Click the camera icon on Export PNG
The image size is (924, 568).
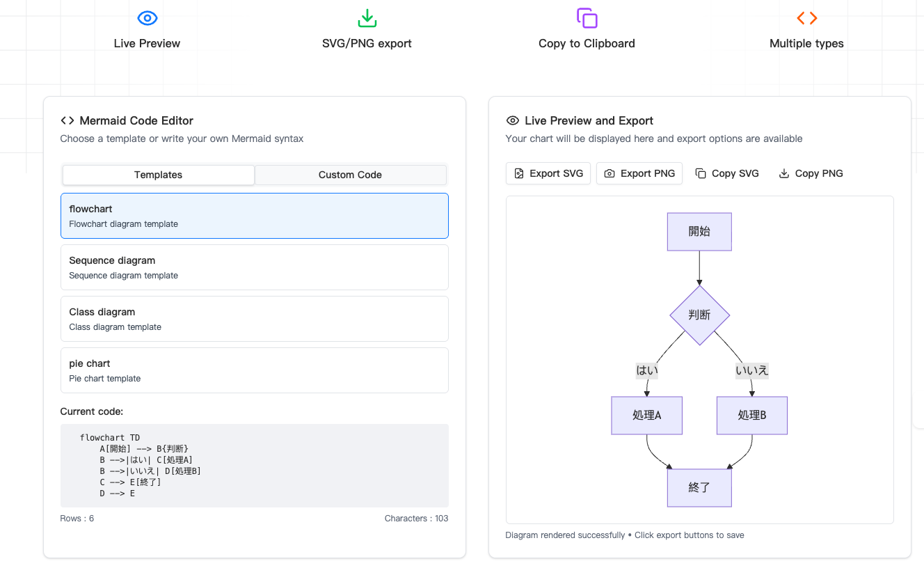point(610,173)
